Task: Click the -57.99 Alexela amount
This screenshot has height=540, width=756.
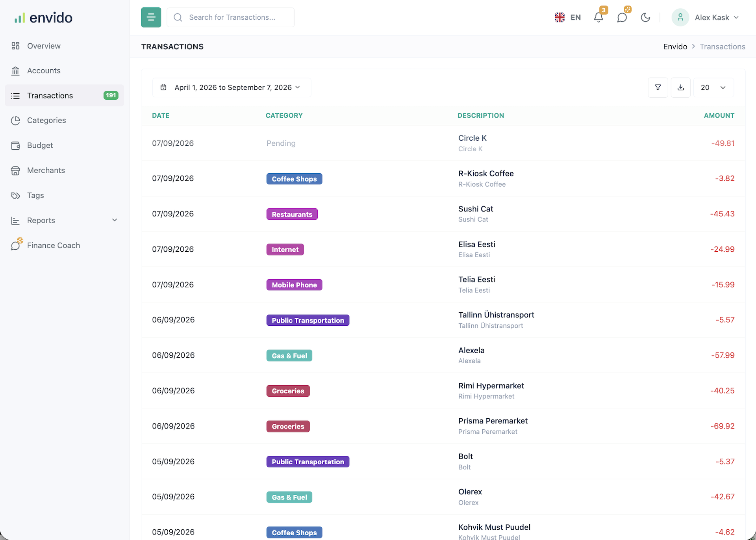Action: pos(723,355)
